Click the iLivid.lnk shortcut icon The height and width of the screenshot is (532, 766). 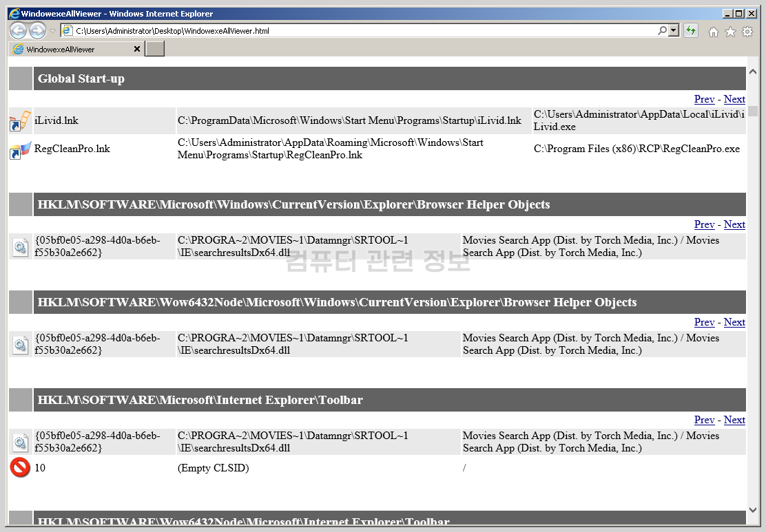pos(20,121)
